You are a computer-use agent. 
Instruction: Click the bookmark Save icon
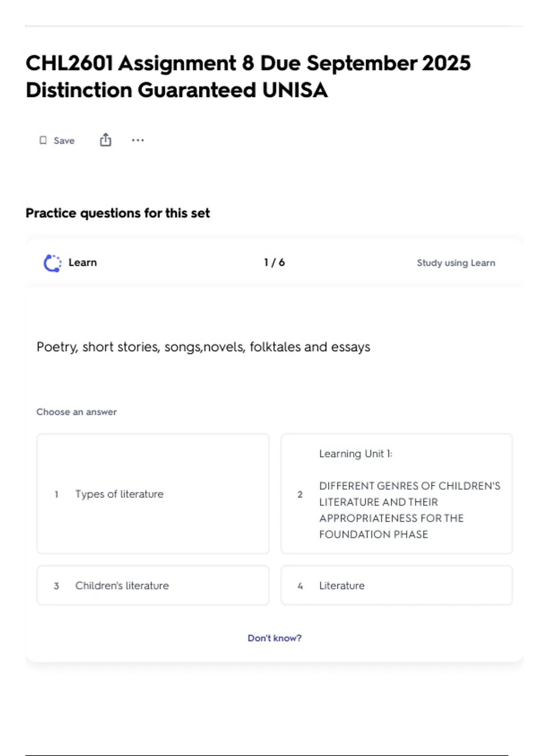(x=43, y=141)
